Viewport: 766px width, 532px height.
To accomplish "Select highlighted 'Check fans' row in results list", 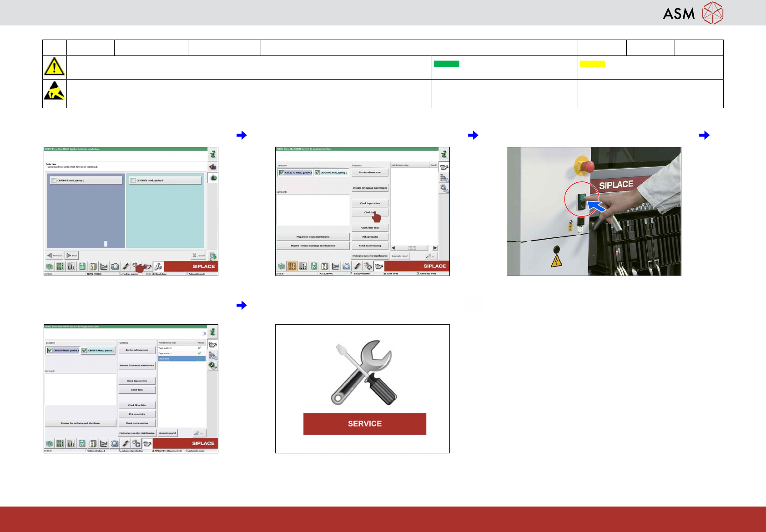I will coord(181,359).
